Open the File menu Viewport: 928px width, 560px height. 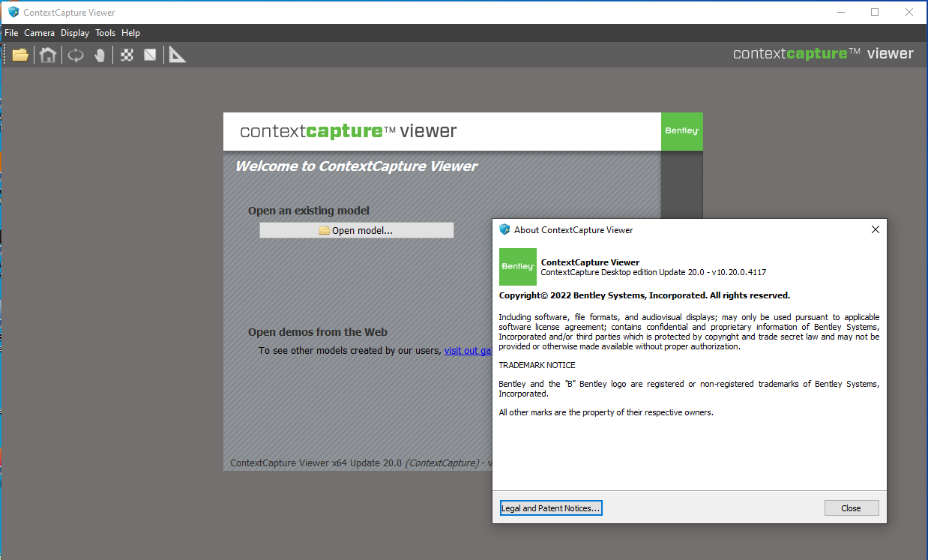(11, 33)
